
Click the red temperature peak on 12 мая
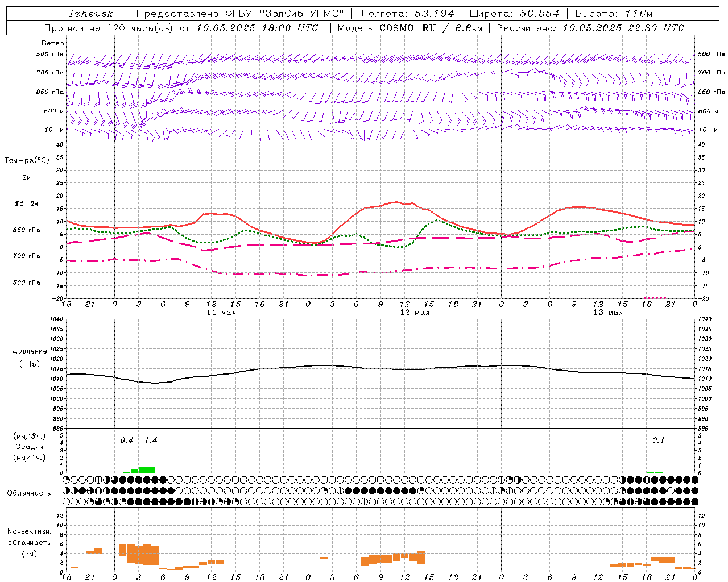[x=396, y=202]
